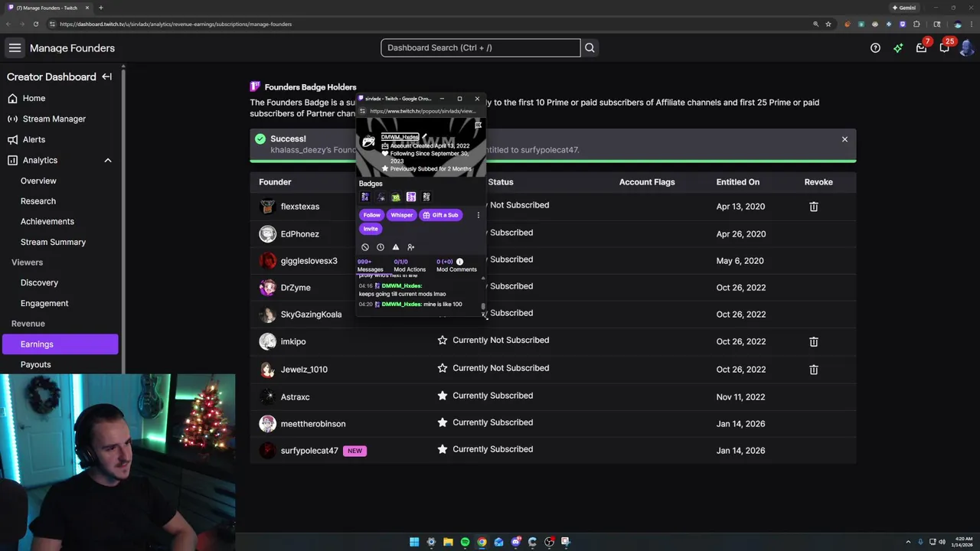The width and height of the screenshot is (980, 551).
Task: Click the popout chat scrollbar
Action: click(x=483, y=307)
